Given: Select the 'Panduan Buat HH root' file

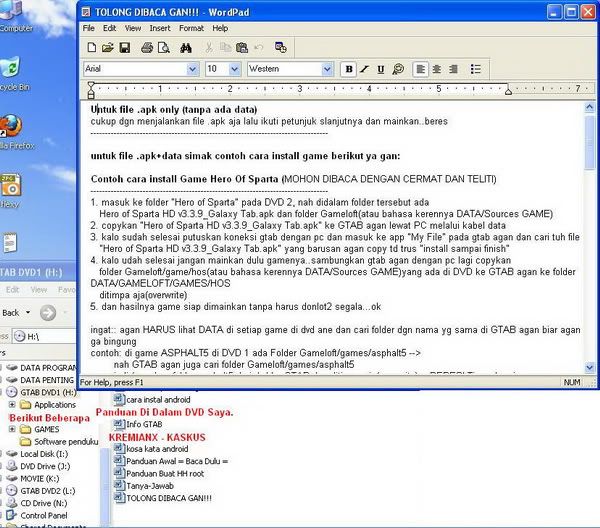Looking at the screenshot, I should [x=159, y=473].
